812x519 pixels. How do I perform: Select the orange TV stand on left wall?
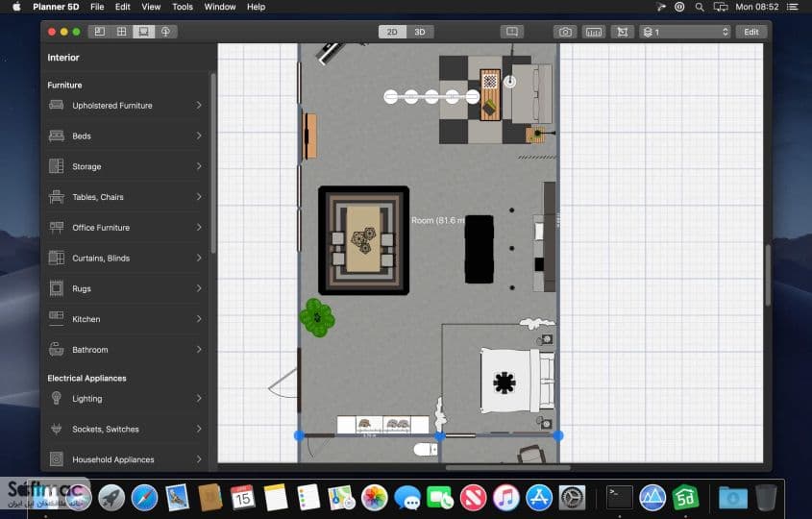[309, 136]
